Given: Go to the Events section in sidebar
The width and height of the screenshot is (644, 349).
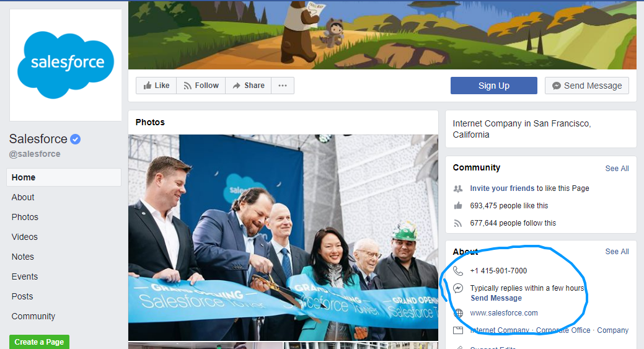Looking at the screenshot, I should pos(25,276).
